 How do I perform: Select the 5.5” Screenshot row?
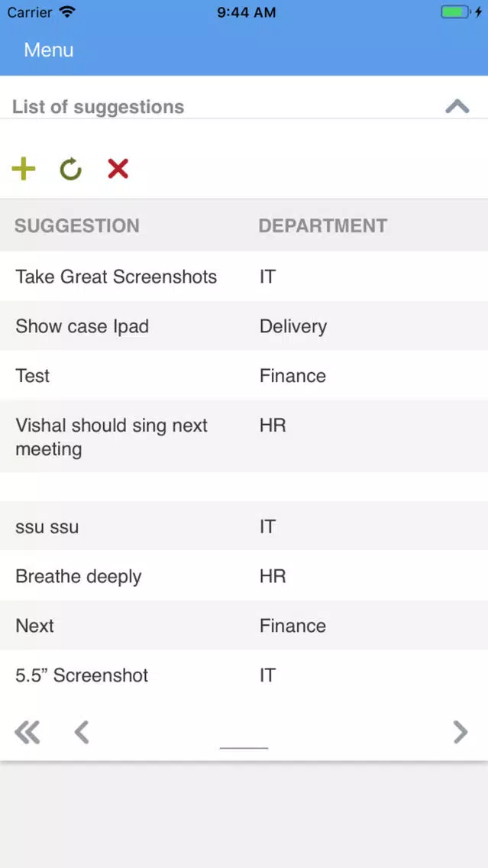(244, 675)
